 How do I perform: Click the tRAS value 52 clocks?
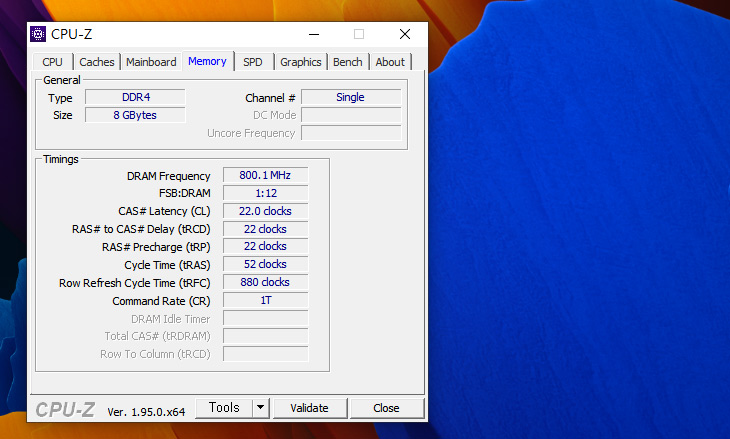click(x=265, y=264)
